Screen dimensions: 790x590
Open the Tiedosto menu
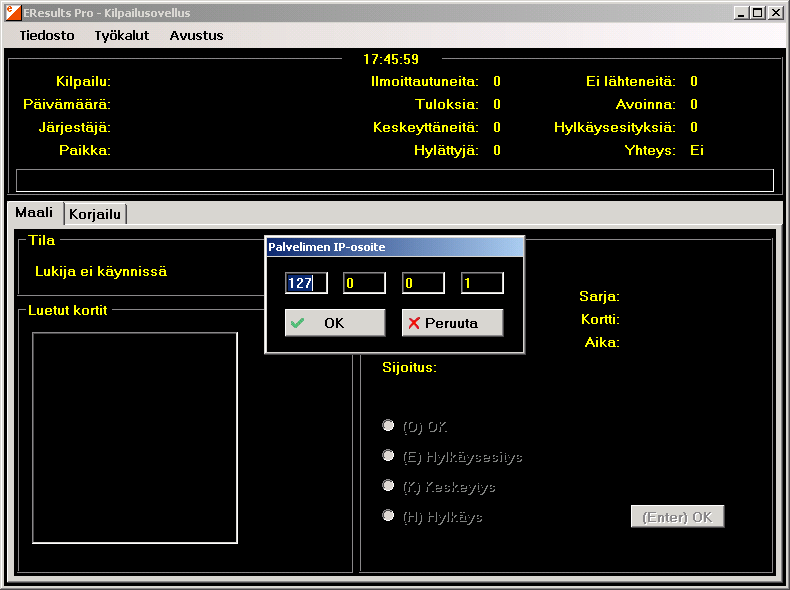click(47, 36)
